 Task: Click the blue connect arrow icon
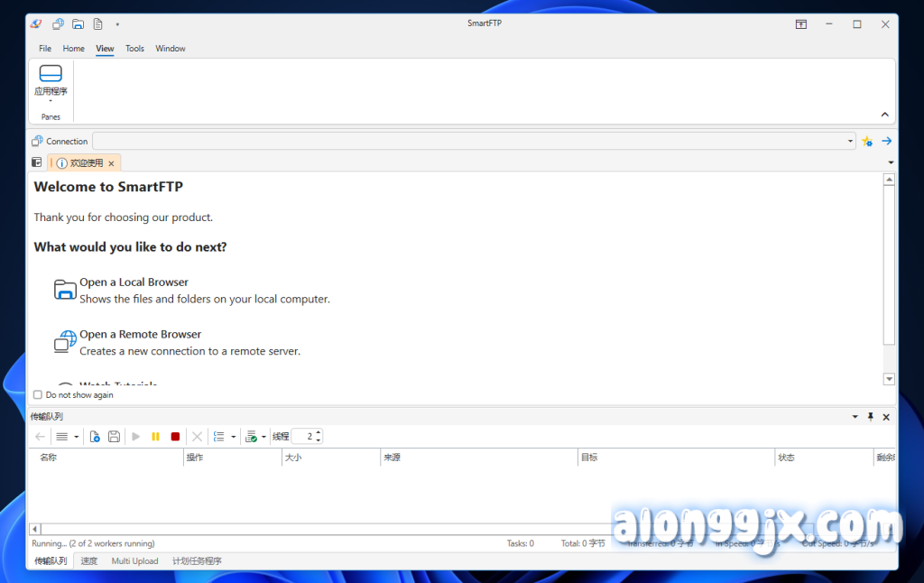coord(886,141)
